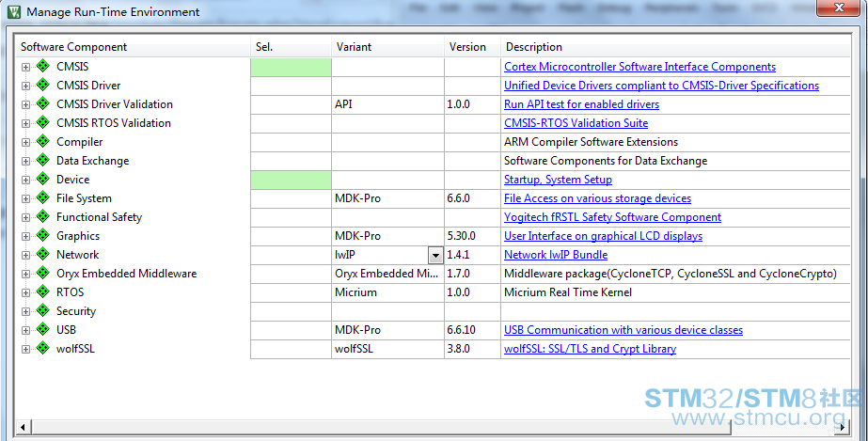This screenshot has width=868, height=441.
Task: Open the Network variant dropdown arrow
Action: coord(435,255)
